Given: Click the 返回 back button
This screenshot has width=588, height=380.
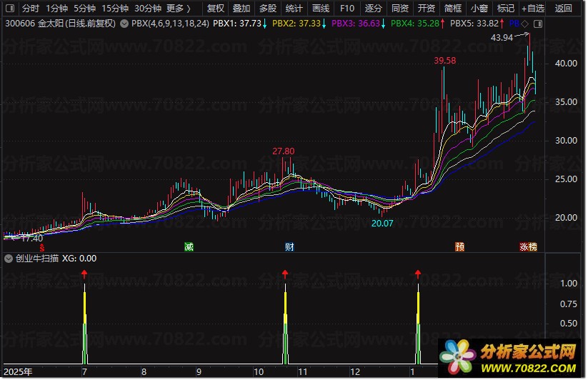Looking at the screenshot, I should click(x=563, y=9).
